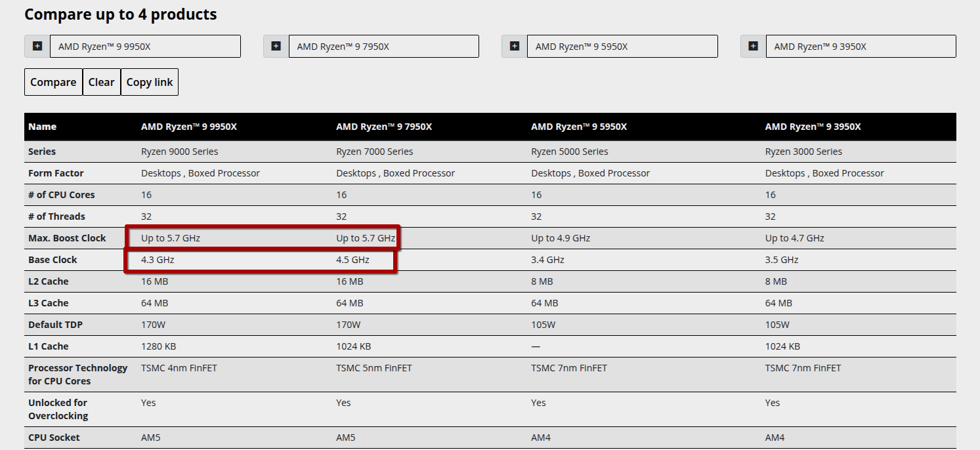The width and height of the screenshot is (980, 450).
Task: Click AMD Ryzen 9 5950X column header
Action: 579,127
